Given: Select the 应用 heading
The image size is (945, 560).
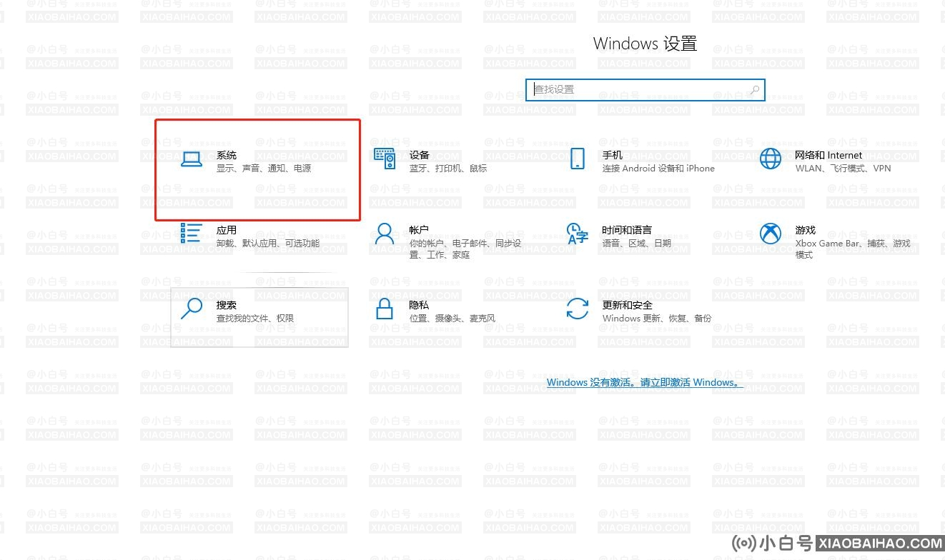Looking at the screenshot, I should (x=226, y=230).
